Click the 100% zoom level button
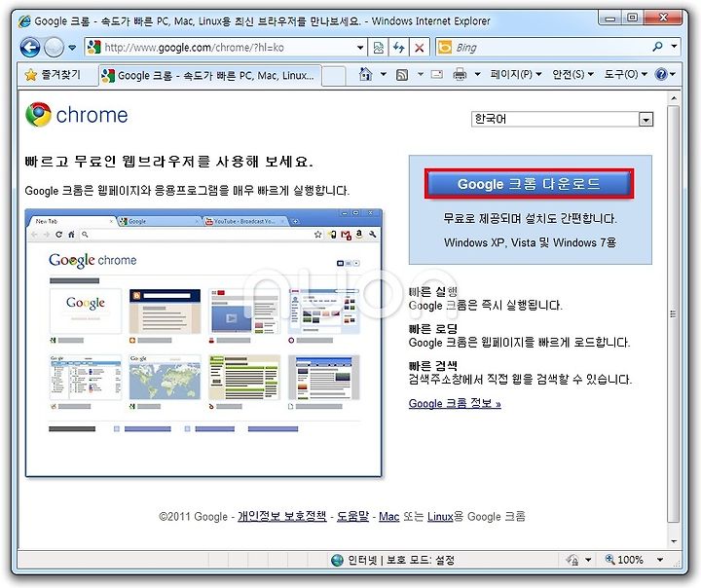Viewport: 701px width, 588px height. (x=624, y=560)
